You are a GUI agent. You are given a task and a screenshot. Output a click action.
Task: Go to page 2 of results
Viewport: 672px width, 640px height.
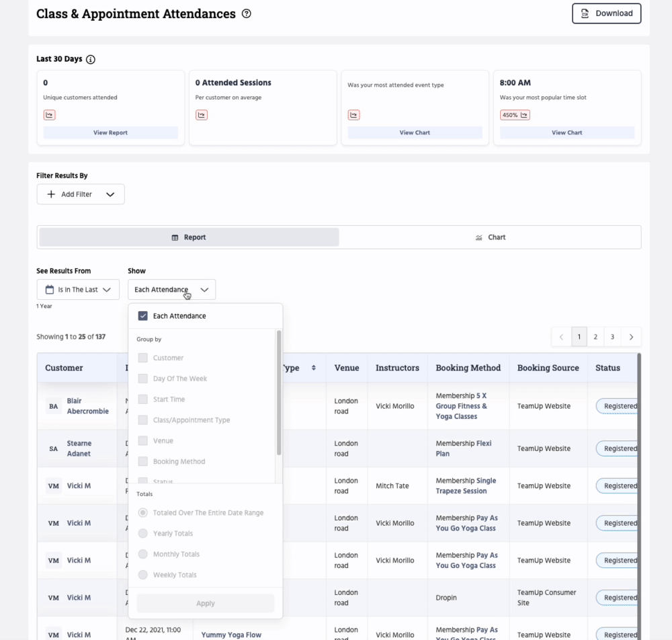(x=595, y=337)
